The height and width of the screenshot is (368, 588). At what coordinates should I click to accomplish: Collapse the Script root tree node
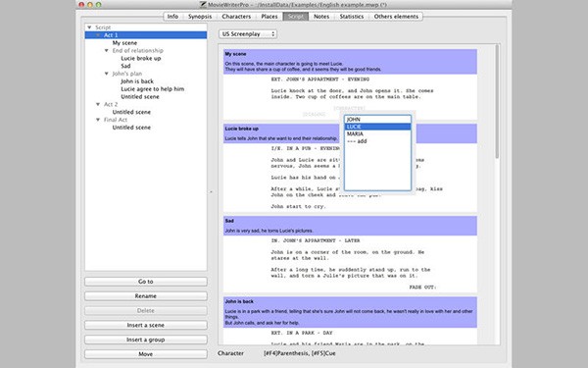[x=89, y=27]
